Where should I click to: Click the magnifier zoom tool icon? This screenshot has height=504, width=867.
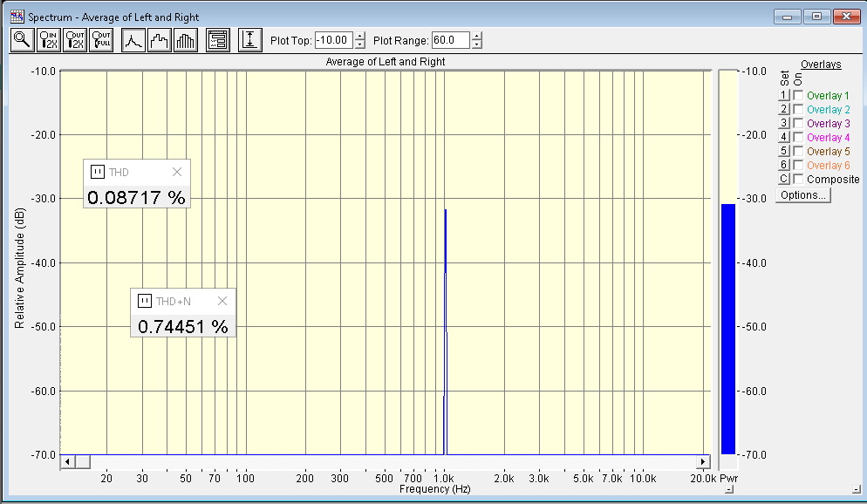pyautogui.click(x=22, y=40)
